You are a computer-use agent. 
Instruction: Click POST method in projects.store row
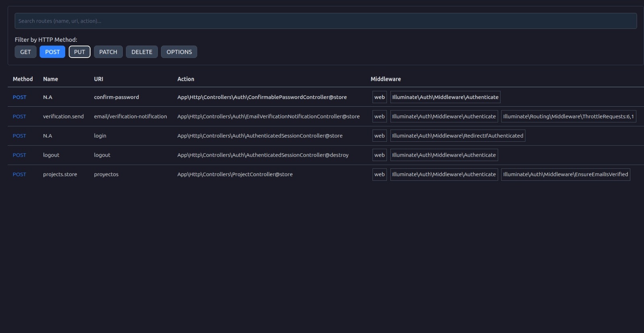pyautogui.click(x=19, y=174)
